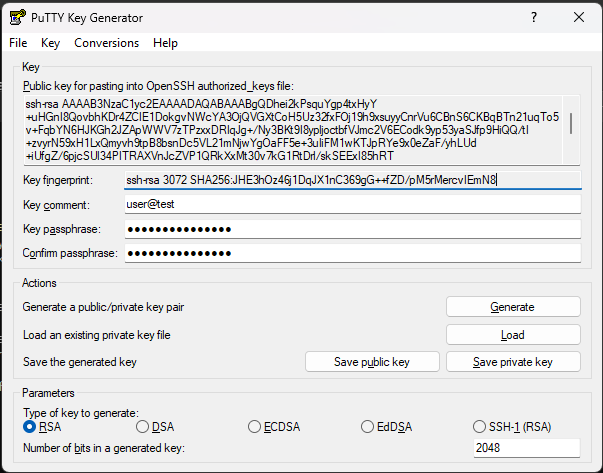The height and width of the screenshot is (473, 603).
Task: Close the PuTTY Key Generator window
Action: 579,17
